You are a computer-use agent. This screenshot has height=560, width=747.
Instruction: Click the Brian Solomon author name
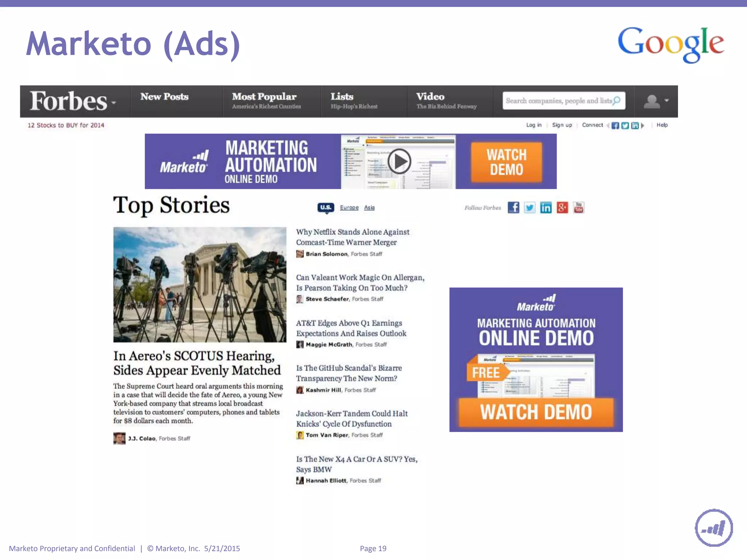(x=326, y=254)
